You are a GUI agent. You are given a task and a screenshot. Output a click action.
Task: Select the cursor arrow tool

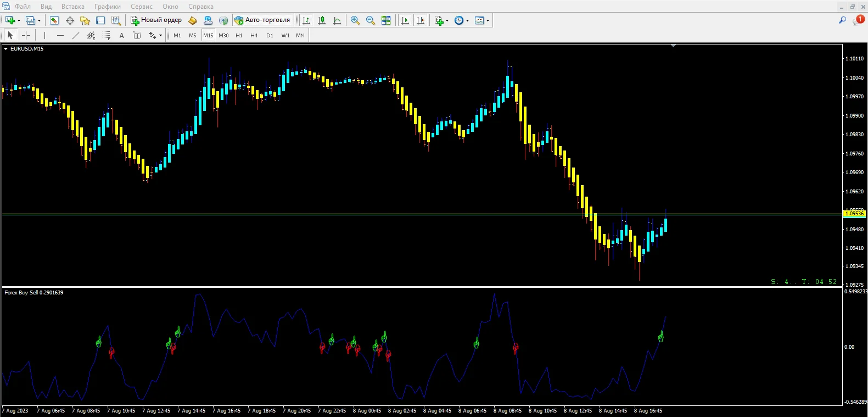tap(10, 35)
